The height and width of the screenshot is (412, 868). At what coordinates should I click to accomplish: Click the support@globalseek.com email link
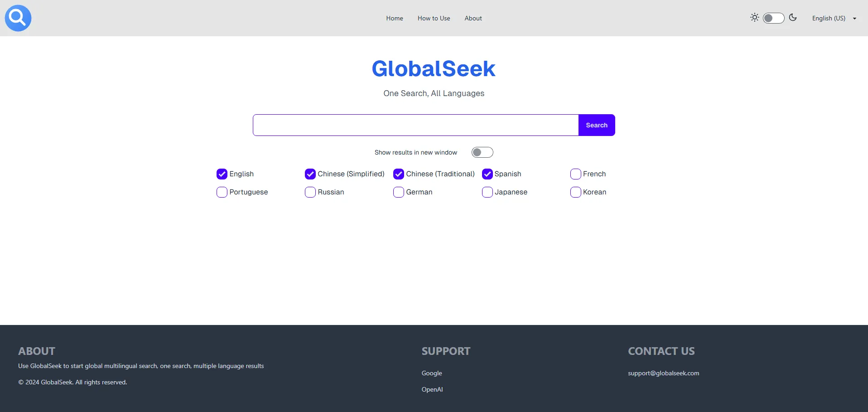663,373
